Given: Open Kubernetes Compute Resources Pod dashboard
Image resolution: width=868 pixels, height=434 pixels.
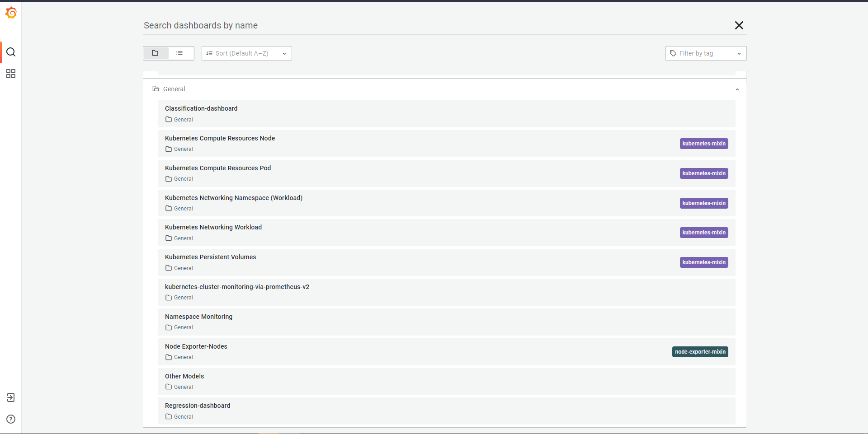Looking at the screenshot, I should pyautogui.click(x=447, y=173).
